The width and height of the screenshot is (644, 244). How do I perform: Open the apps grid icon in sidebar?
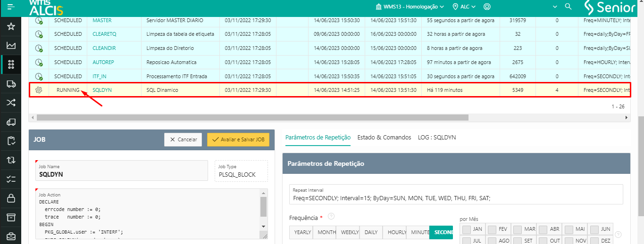[10, 65]
